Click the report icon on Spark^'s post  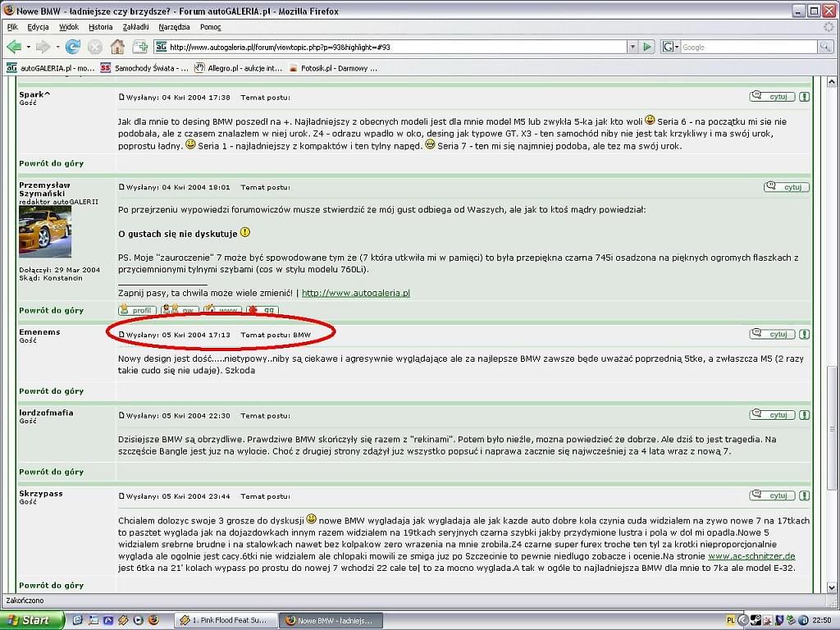[x=804, y=97]
